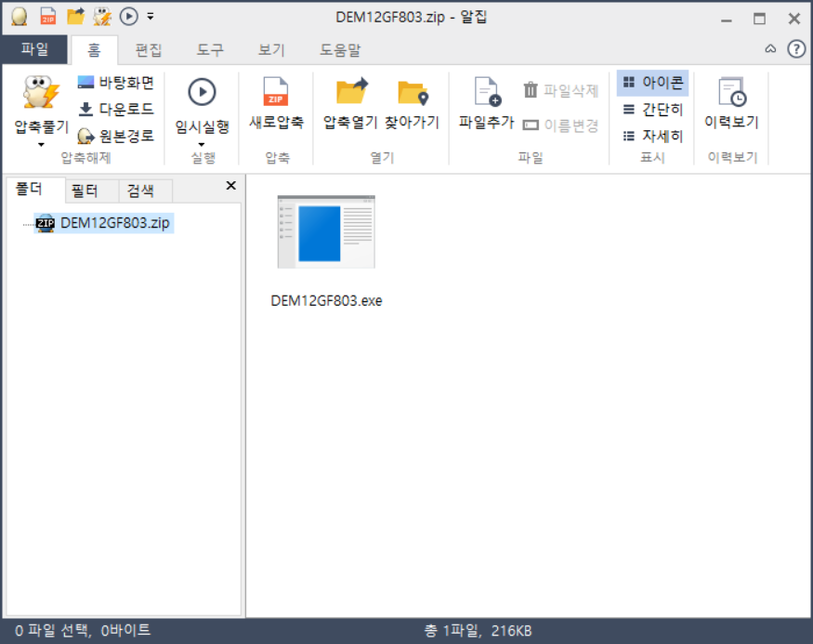
Task: Click the 압축열기 open archive icon
Action: point(351,92)
